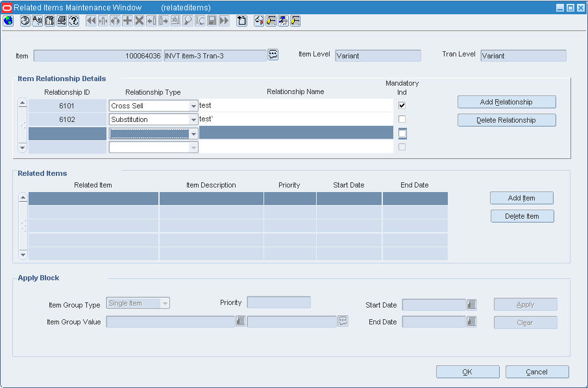The width and height of the screenshot is (588, 388).
Task: Click the Delete Item button
Action: click(522, 216)
